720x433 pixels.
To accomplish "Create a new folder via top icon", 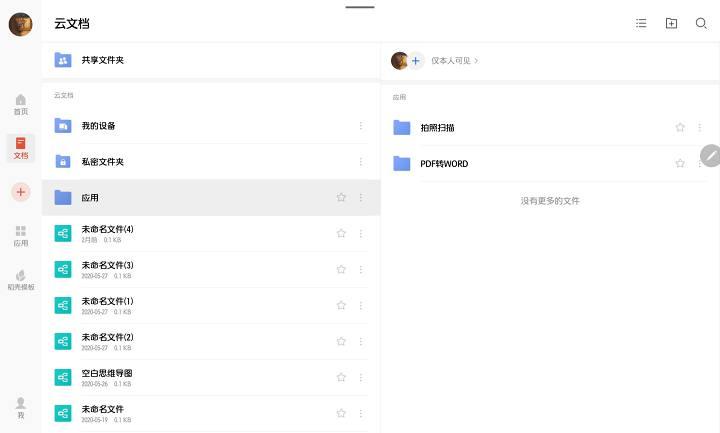I will tap(671, 23).
